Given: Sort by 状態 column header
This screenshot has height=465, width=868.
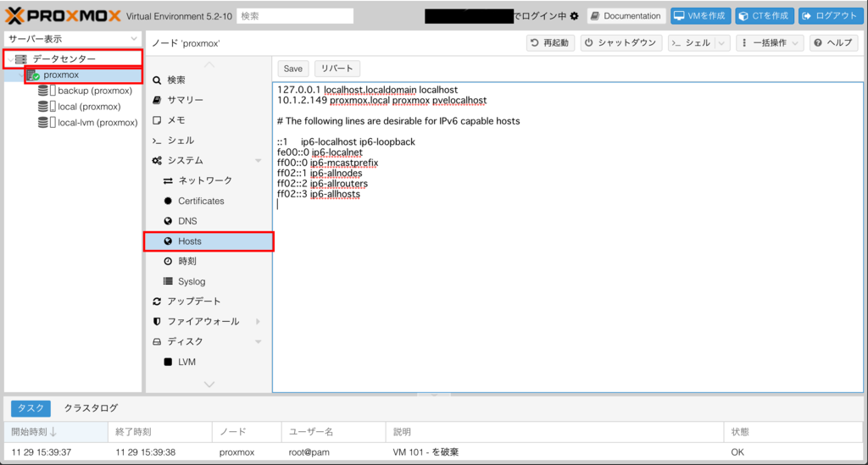Looking at the screenshot, I should 793,432.
